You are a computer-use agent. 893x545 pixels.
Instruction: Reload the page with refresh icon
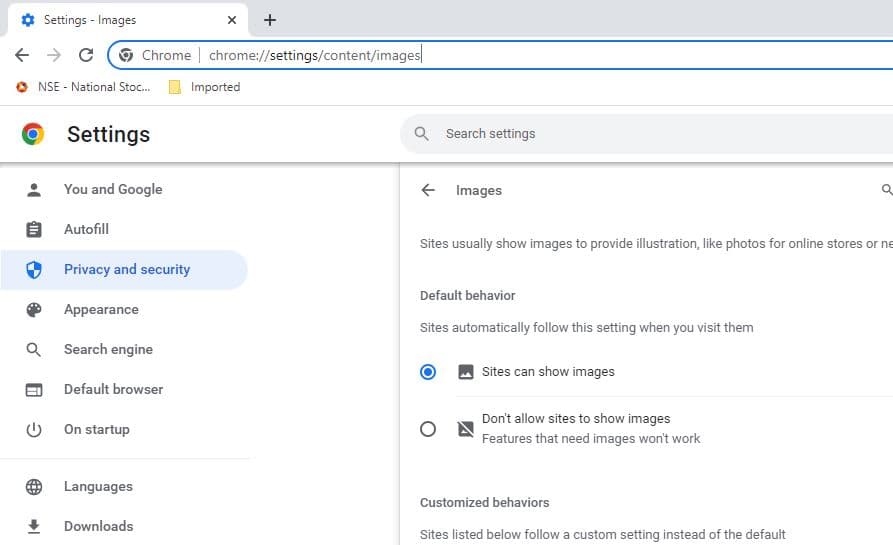click(x=86, y=55)
